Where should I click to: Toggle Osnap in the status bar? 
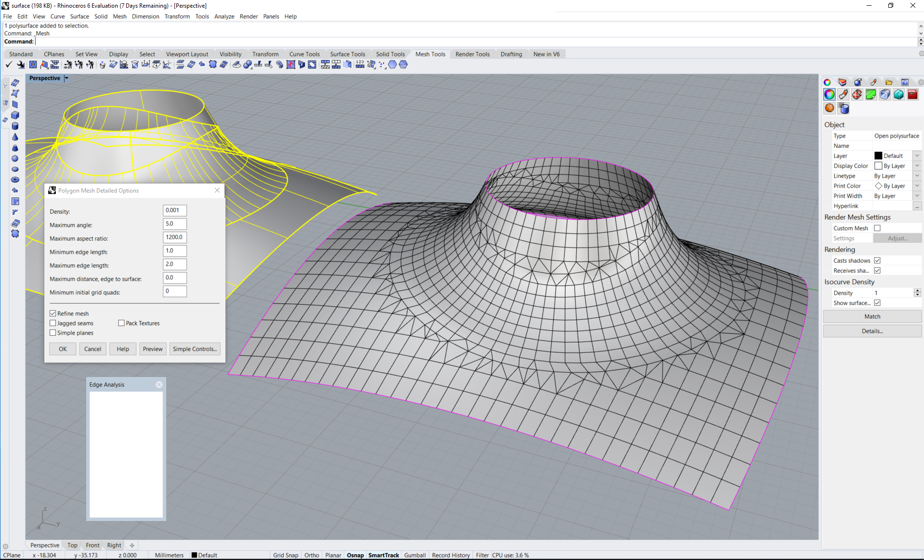355,555
